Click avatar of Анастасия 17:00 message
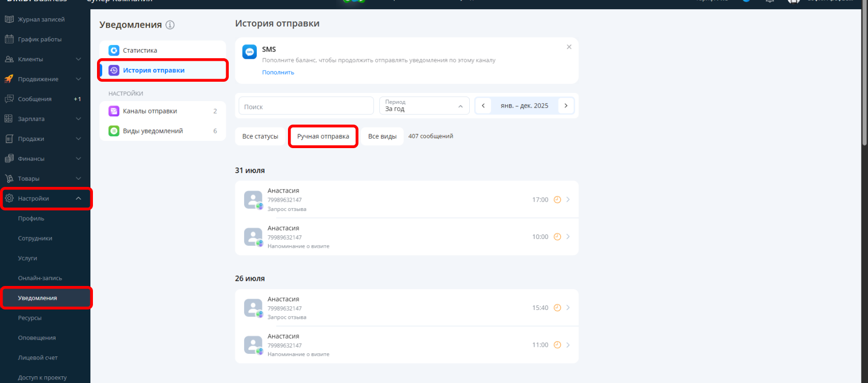Screen dimensions: 868x383 pyautogui.click(x=253, y=200)
